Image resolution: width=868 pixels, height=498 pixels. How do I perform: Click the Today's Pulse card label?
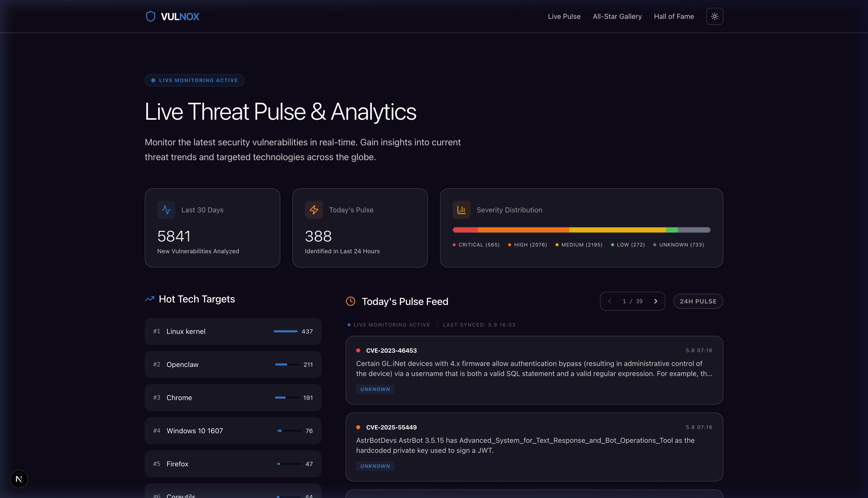click(x=351, y=210)
